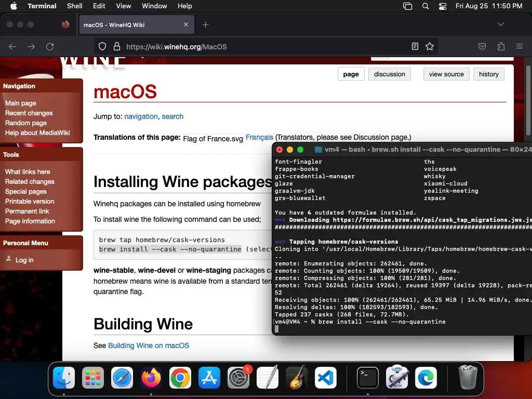Viewport: 532px width, 399px height.
Task: Open the View menu
Action: coord(124,6)
